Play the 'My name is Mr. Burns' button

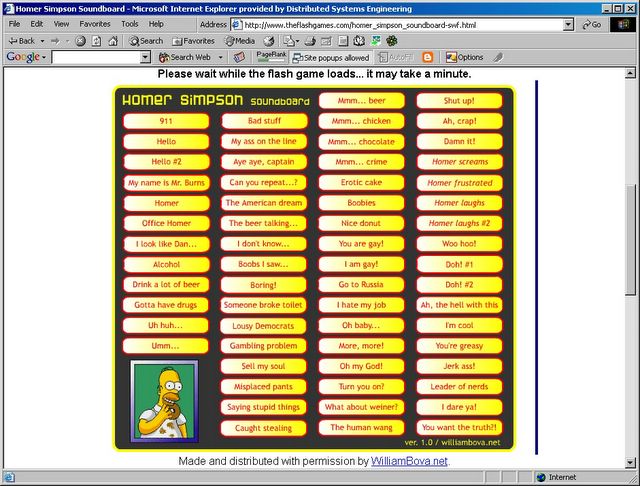[166, 183]
